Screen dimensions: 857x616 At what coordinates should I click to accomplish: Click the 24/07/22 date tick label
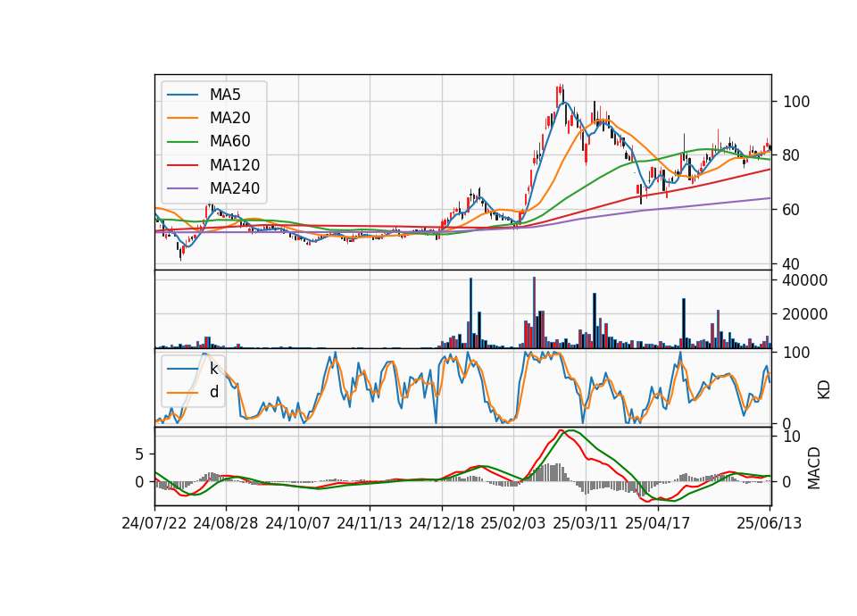pos(154,524)
